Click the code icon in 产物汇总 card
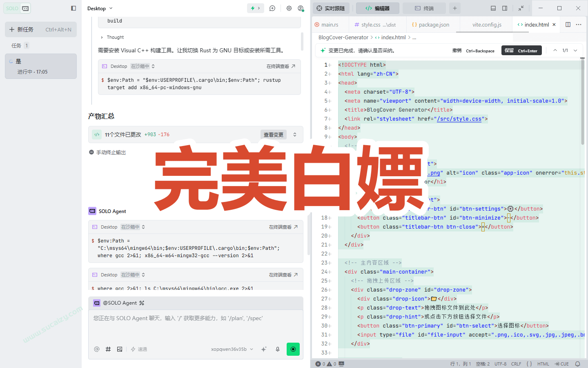The image size is (588, 368). (x=97, y=135)
